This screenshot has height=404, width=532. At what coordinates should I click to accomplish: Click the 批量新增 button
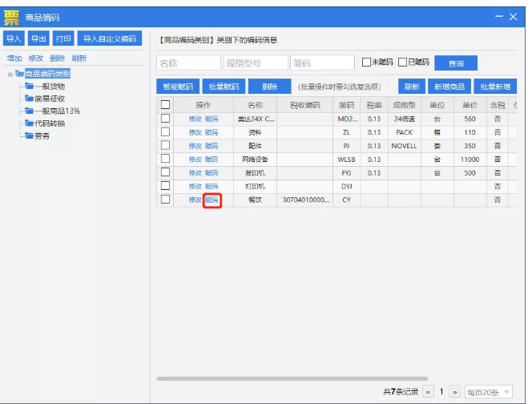[495, 87]
